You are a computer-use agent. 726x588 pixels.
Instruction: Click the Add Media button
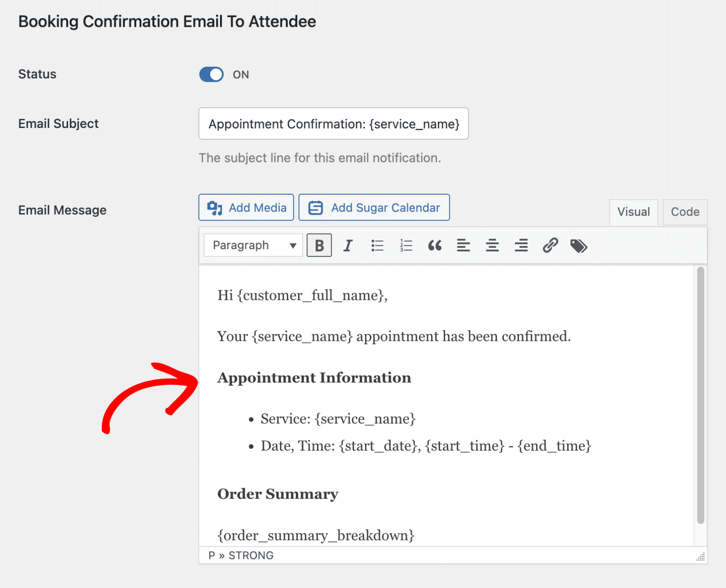246,208
